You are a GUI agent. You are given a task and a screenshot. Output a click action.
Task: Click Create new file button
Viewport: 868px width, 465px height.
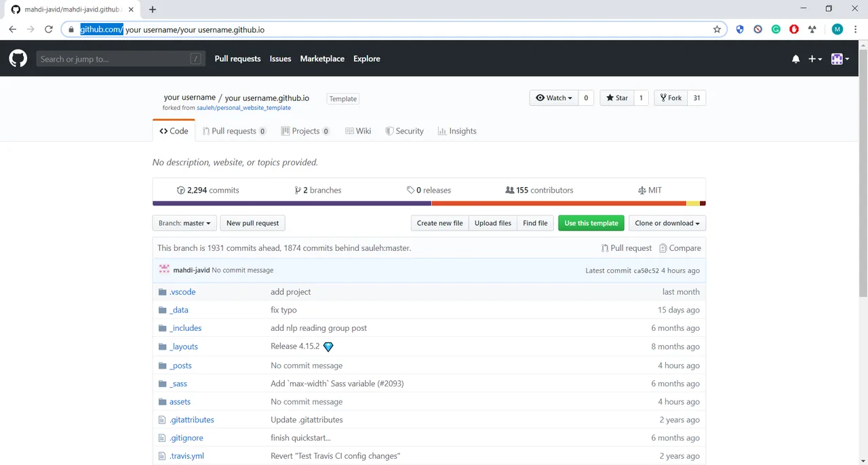pos(439,223)
